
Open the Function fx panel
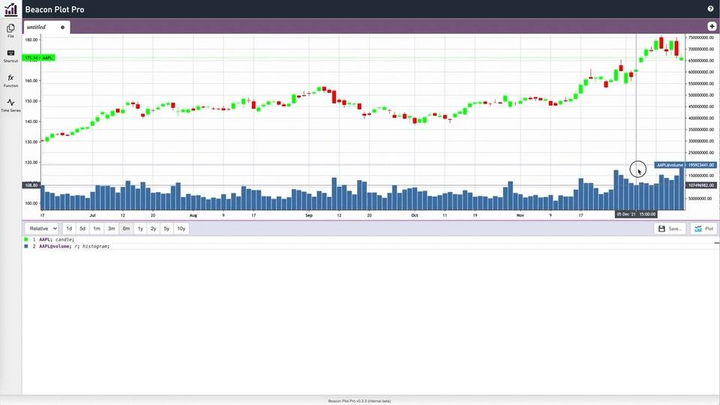pyautogui.click(x=11, y=81)
